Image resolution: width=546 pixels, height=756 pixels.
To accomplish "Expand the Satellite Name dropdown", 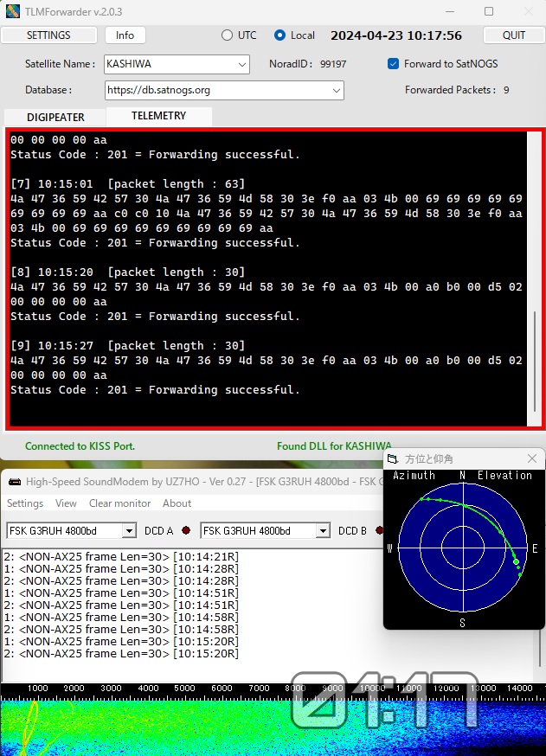I will pos(241,64).
